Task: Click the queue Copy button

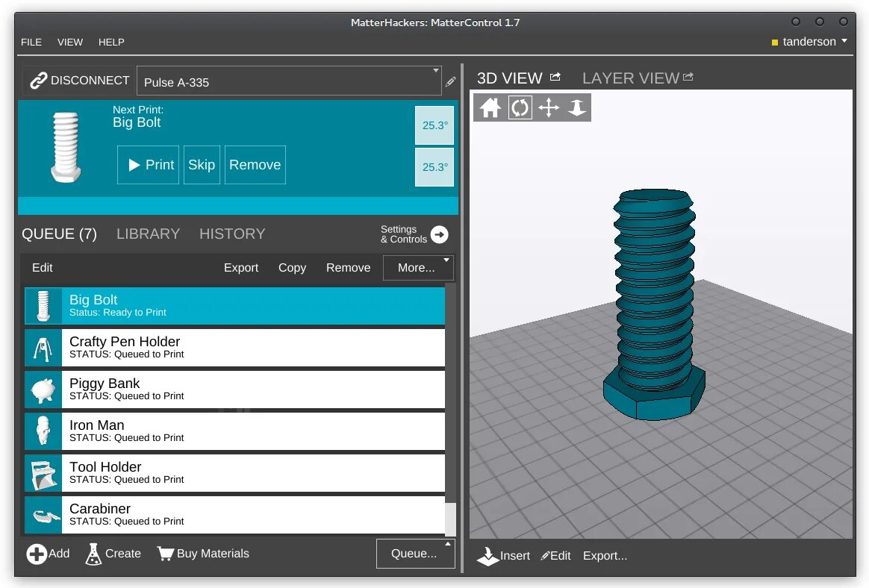Action: click(x=292, y=268)
